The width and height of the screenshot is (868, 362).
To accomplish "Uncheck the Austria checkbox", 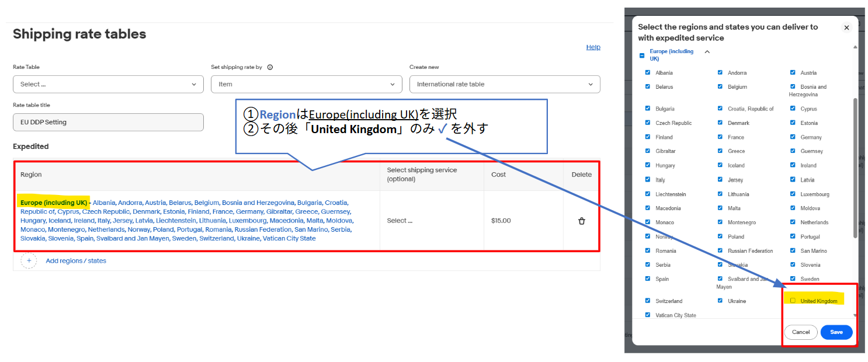I will (x=793, y=72).
